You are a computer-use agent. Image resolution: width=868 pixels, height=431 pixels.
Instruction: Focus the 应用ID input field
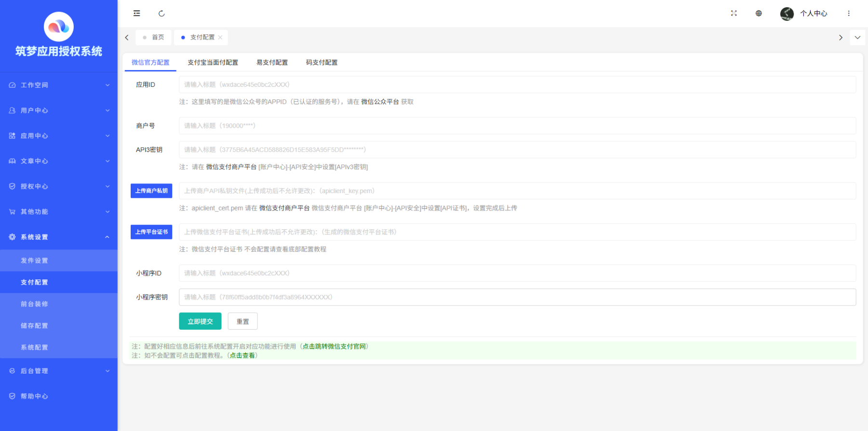pyautogui.click(x=517, y=84)
